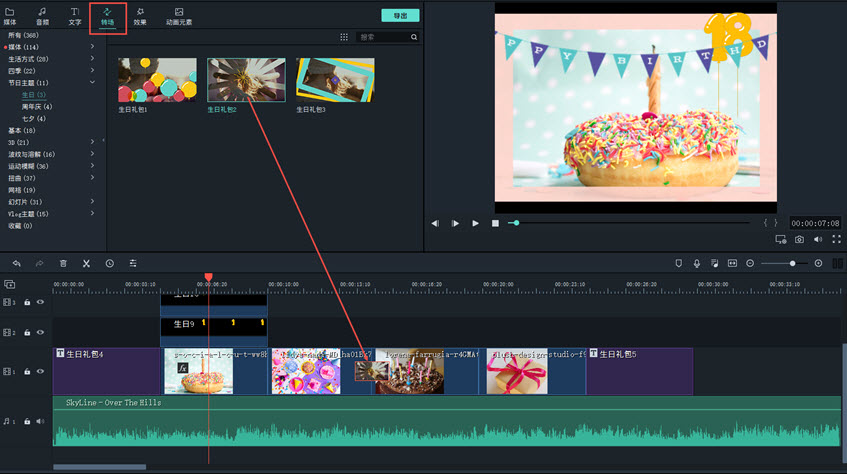Open the 媒体 (Media) tab

coord(10,16)
